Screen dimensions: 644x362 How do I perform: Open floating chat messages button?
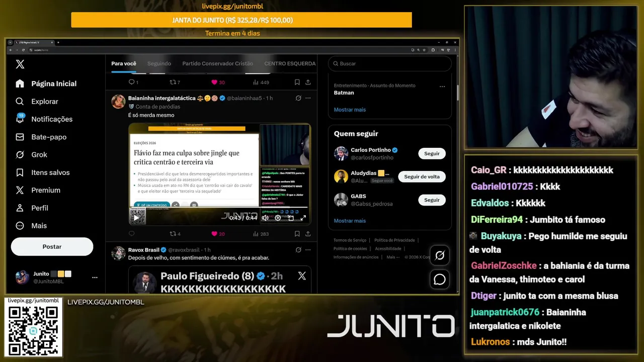(440, 279)
